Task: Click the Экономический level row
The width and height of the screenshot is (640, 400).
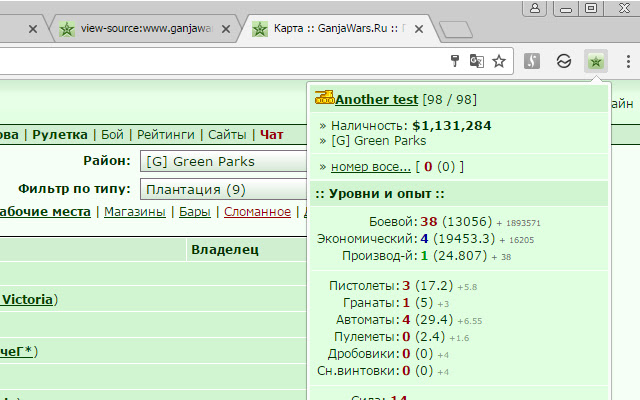Action: click(425, 238)
